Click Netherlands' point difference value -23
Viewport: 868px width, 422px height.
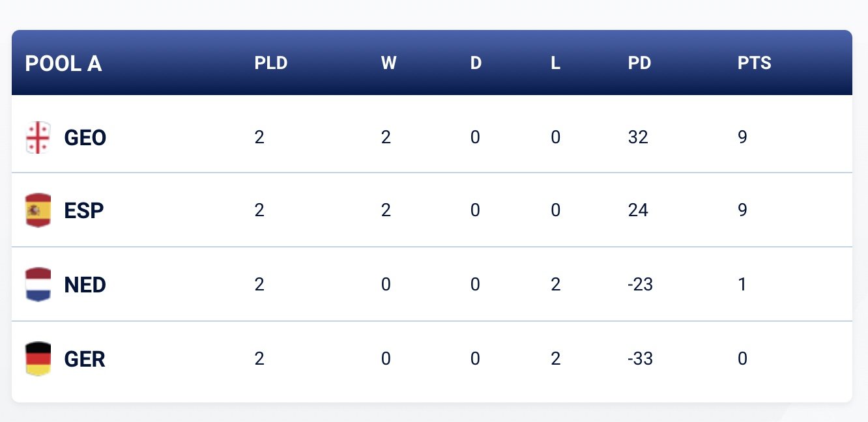tap(641, 285)
